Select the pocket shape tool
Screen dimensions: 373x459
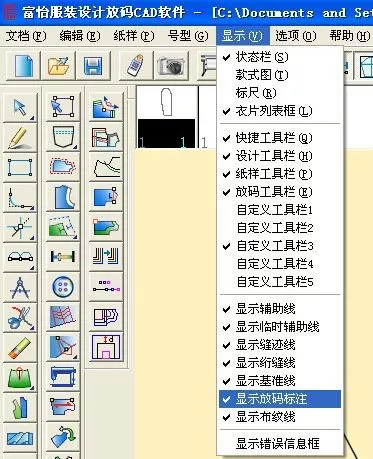pyautogui.click(x=63, y=137)
